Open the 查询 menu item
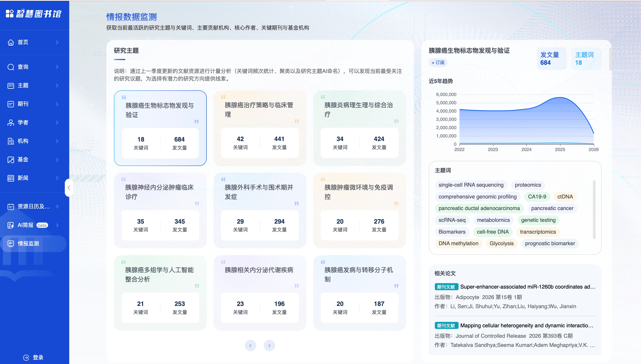 (x=33, y=67)
